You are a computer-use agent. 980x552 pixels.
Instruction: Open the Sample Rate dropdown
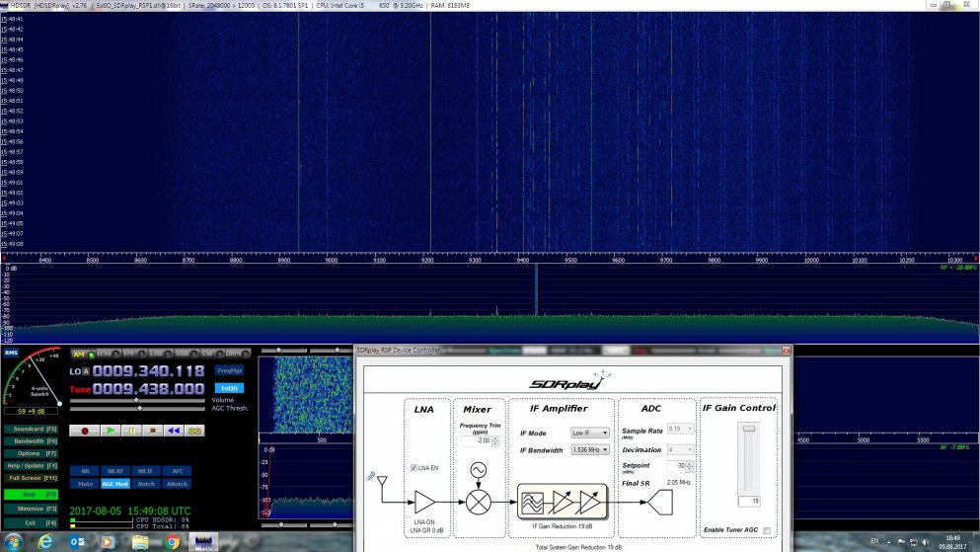tap(681, 429)
